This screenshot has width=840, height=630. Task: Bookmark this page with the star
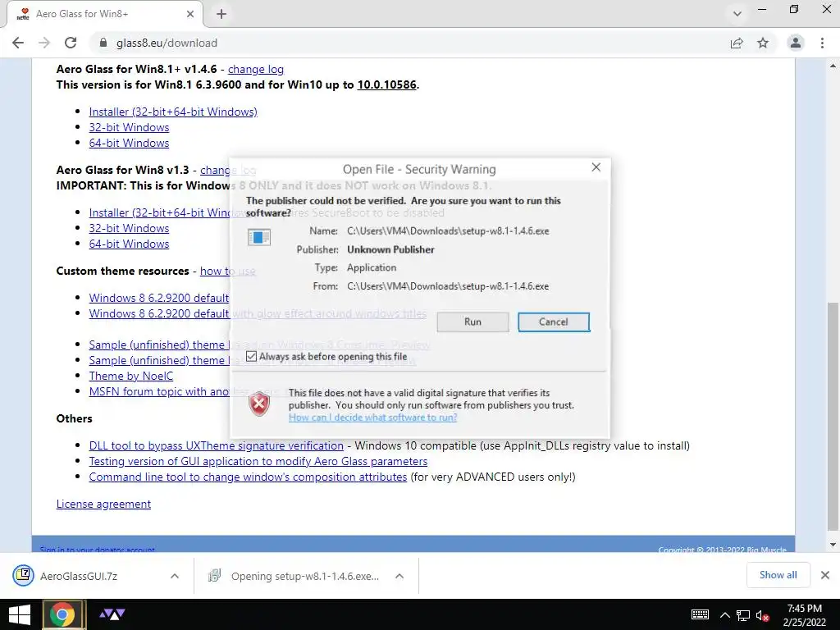pyautogui.click(x=763, y=43)
